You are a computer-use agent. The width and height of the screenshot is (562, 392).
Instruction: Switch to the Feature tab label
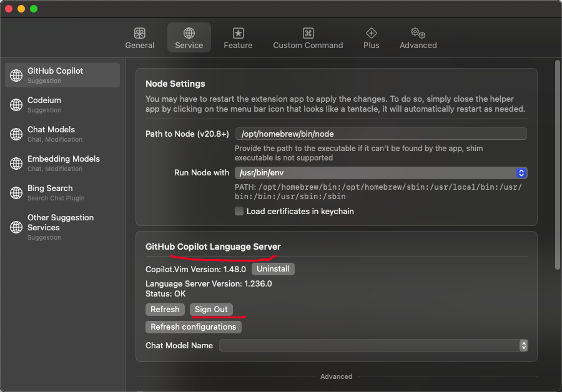[x=238, y=46]
